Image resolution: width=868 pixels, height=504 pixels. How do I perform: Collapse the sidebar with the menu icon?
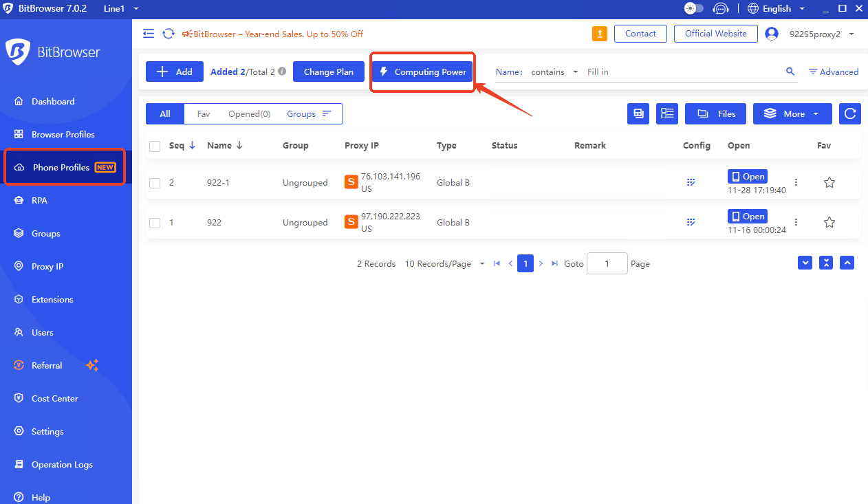149,34
